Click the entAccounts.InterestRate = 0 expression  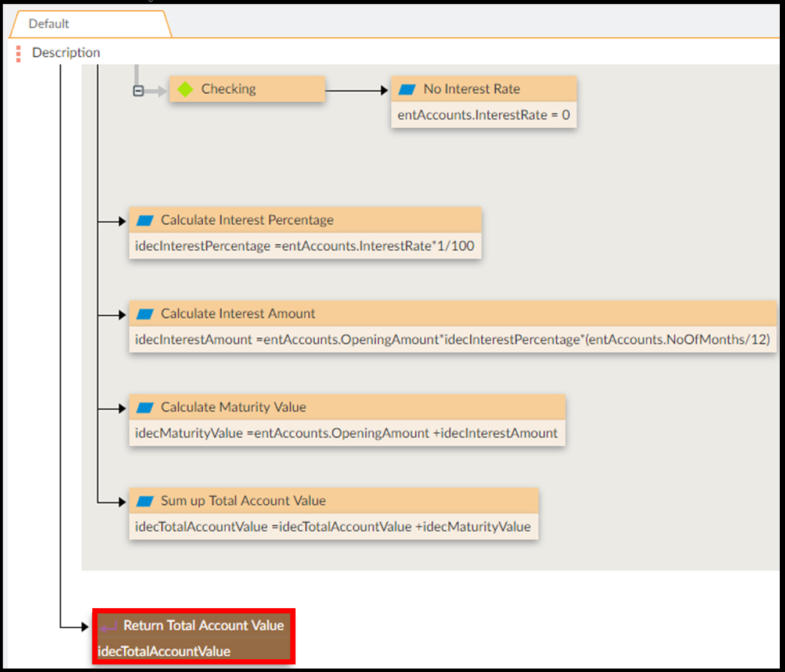click(484, 115)
